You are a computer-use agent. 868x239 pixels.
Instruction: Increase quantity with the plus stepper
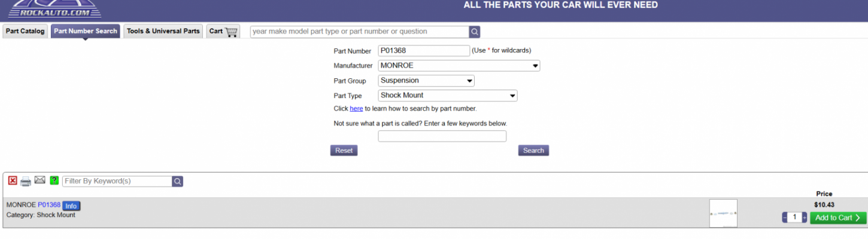pos(805,217)
